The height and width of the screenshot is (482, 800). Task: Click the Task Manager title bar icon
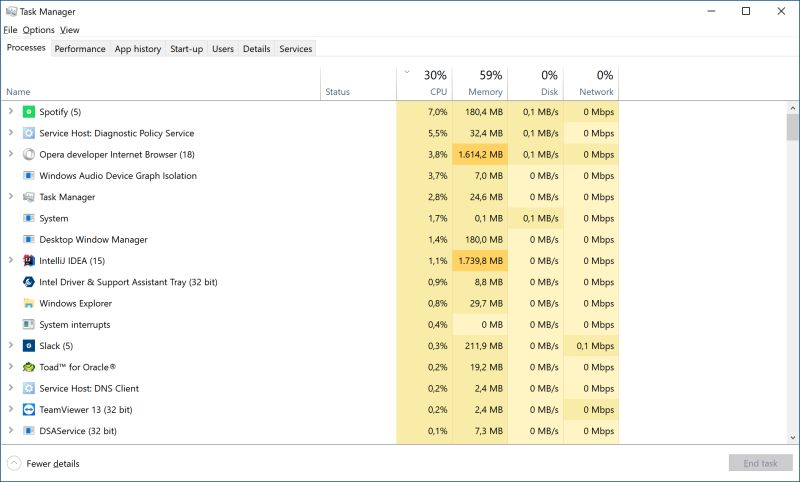coord(11,11)
